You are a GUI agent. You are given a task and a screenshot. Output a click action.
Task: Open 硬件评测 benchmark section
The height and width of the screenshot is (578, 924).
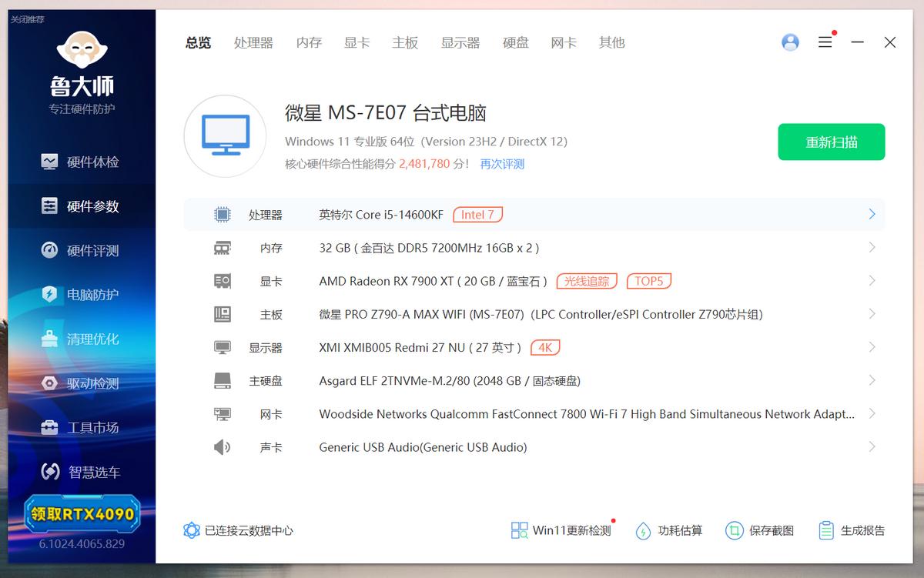pos(81,250)
